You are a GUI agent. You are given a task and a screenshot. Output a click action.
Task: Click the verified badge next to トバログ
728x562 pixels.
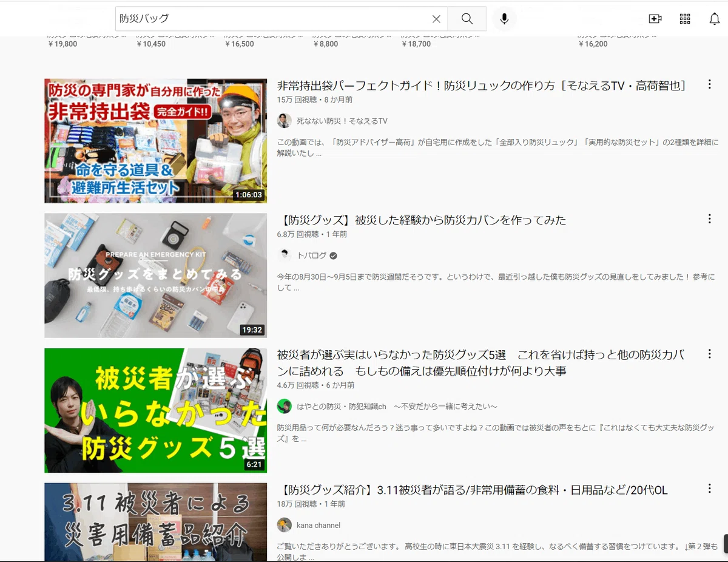pos(334,256)
